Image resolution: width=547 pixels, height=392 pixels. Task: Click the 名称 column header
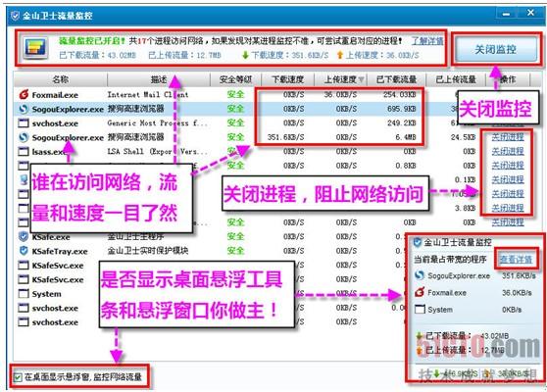pos(61,79)
